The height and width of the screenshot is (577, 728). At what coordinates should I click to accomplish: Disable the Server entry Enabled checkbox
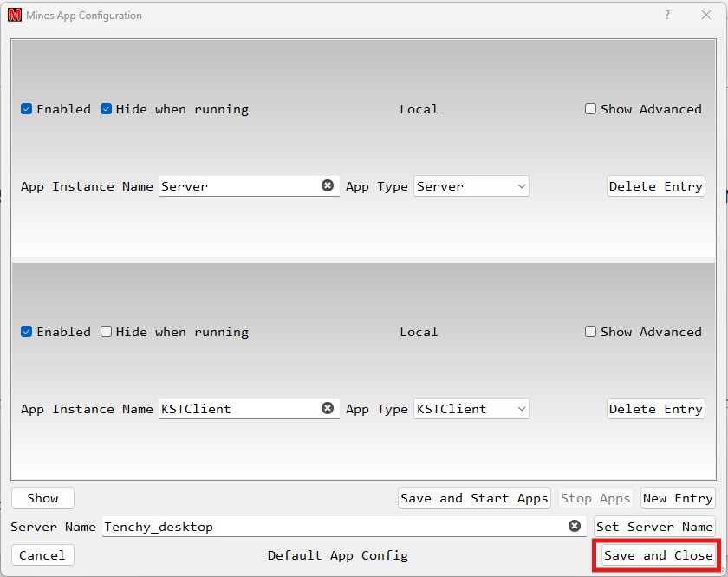(x=27, y=109)
